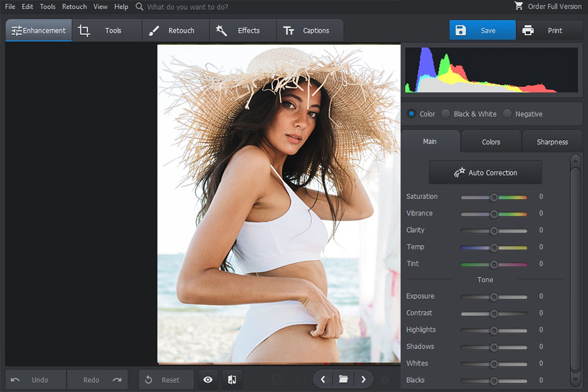The height and width of the screenshot is (392, 588).
Task: Enable Negative color mode
Action: pyautogui.click(x=507, y=114)
